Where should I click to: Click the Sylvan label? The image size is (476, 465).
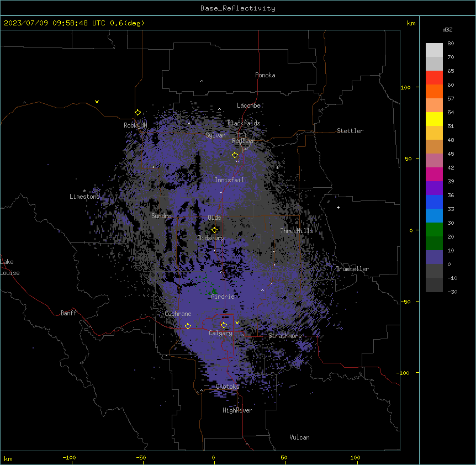215,135
